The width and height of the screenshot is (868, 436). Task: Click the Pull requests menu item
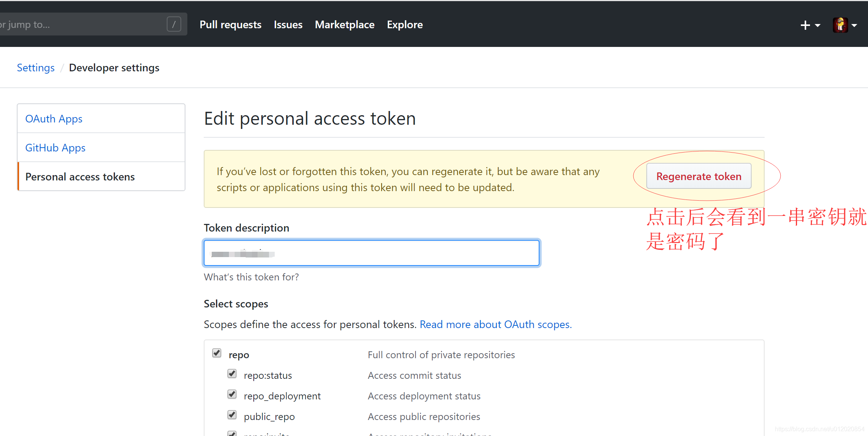pos(230,24)
